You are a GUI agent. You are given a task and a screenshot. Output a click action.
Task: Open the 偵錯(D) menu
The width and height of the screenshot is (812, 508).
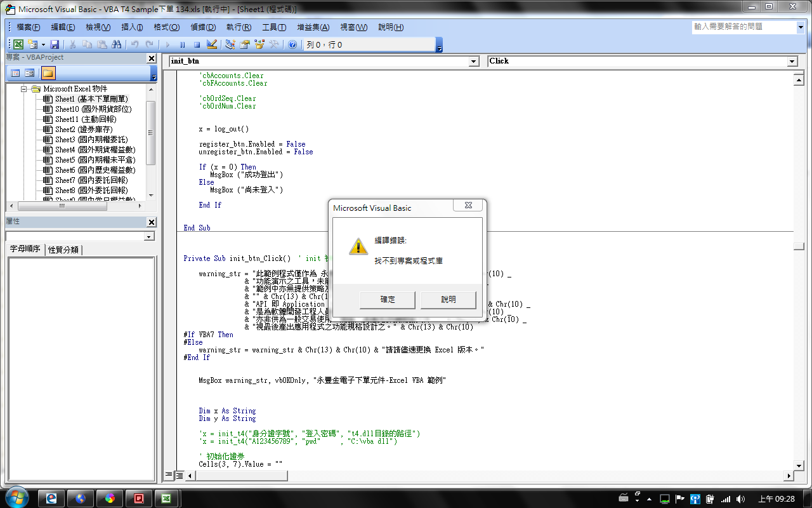tap(202, 27)
